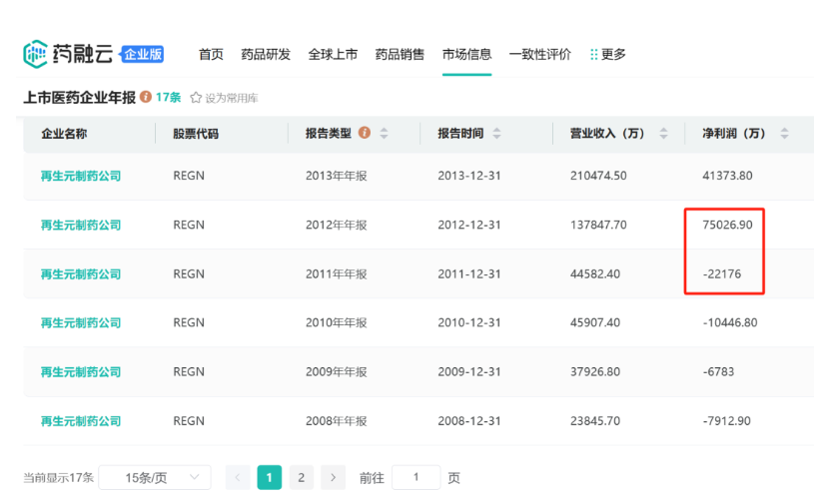822x504 pixels.
Task: Sort the table by 报告类型 column
Action: coord(384,133)
